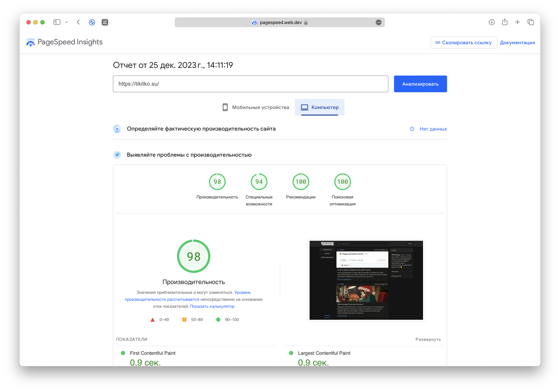The image size is (560, 392).
Task: Select the Компьютер tab
Action: click(320, 107)
